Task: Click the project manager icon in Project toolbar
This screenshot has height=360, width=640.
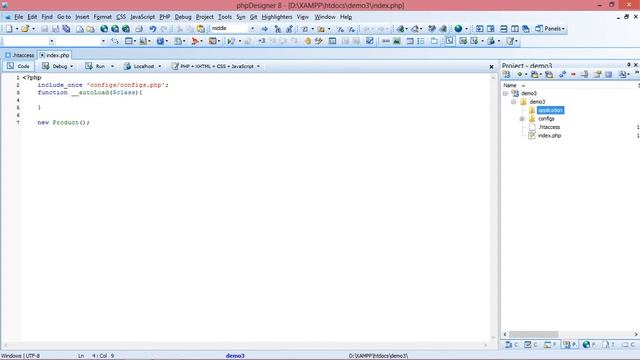Action: pyautogui.click(x=507, y=74)
